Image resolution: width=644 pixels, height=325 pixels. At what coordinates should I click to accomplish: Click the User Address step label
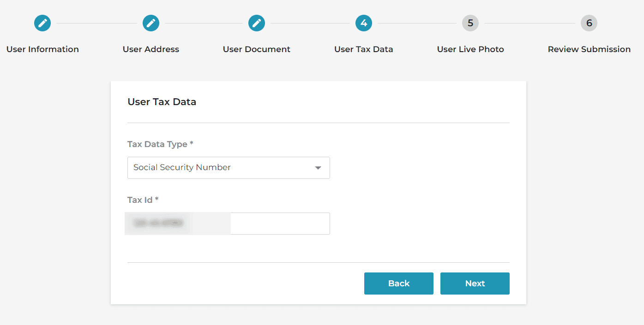coord(151,49)
